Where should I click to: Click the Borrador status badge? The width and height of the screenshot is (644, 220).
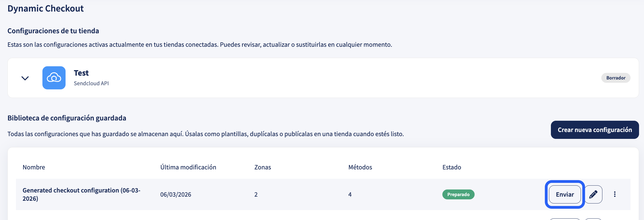click(616, 78)
